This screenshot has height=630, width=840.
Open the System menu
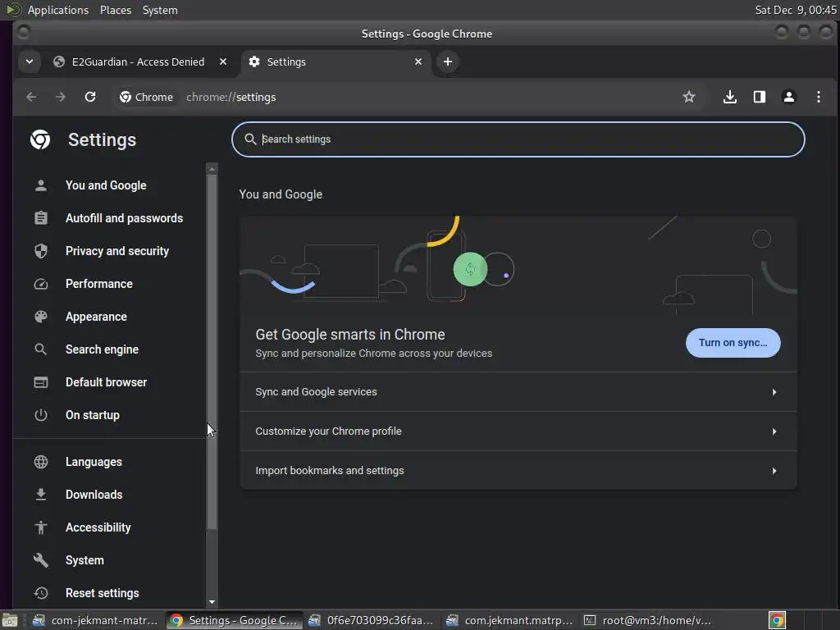(x=160, y=10)
